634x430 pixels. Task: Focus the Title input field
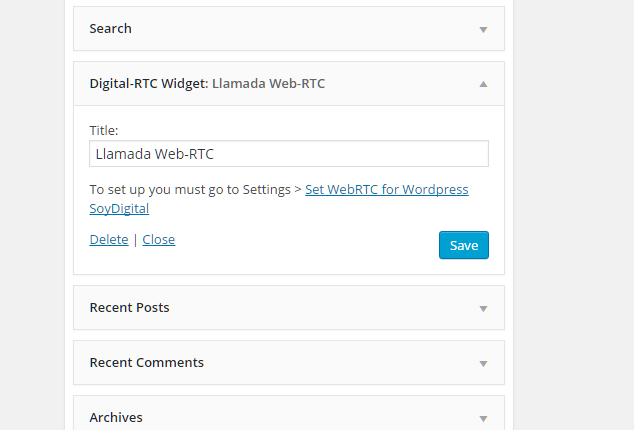tap(288, 154)
